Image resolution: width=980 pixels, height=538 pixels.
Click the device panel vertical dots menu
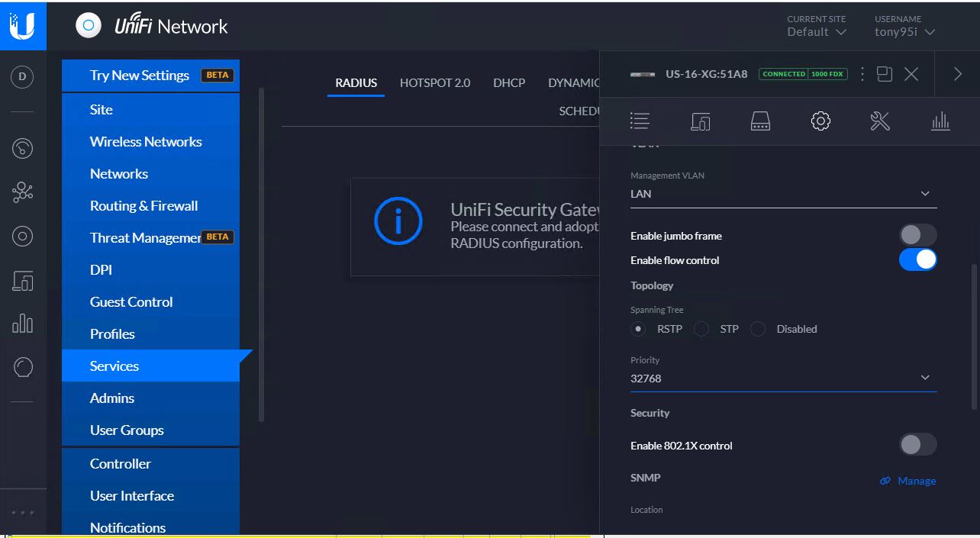point(862,74)
